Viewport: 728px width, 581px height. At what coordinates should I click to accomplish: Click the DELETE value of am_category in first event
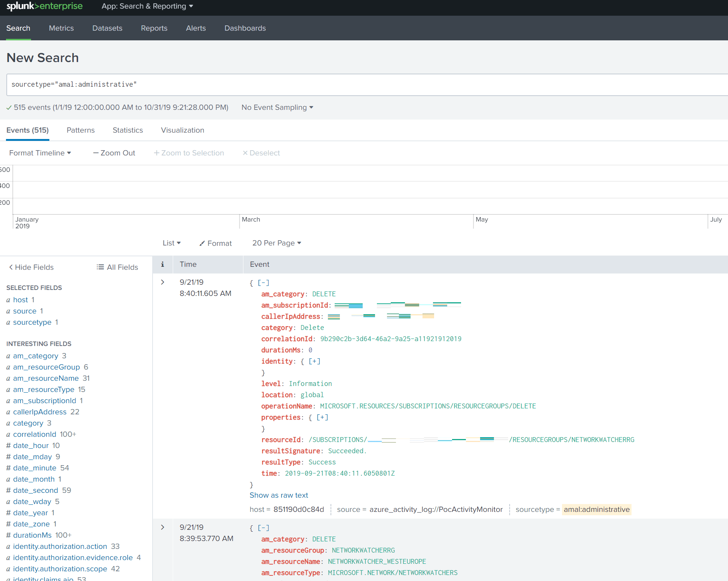pyautogui.click(x=324, y=294)
